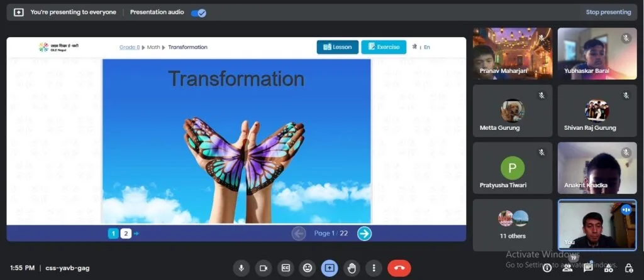The height and width of the screenshot is (280, 644).
Task: Click the Grade 8 breadcrumb link
Action: [x=130, y=47]
